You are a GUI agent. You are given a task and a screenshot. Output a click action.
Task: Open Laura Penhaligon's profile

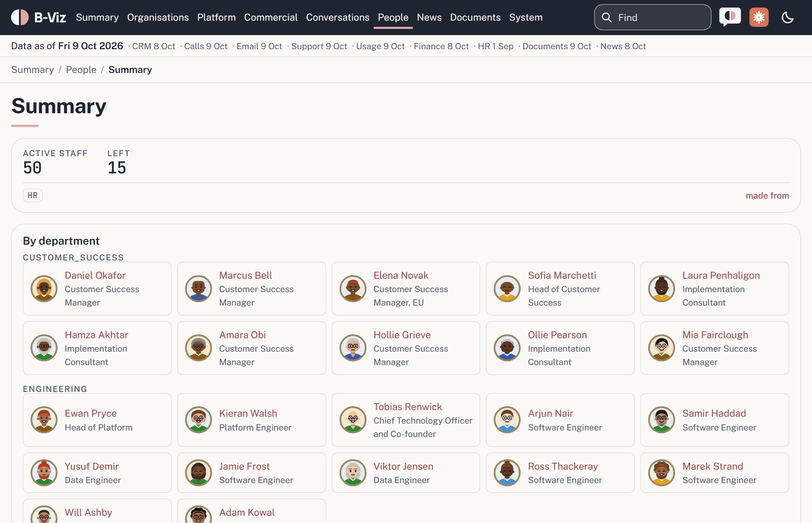(721, 275)
